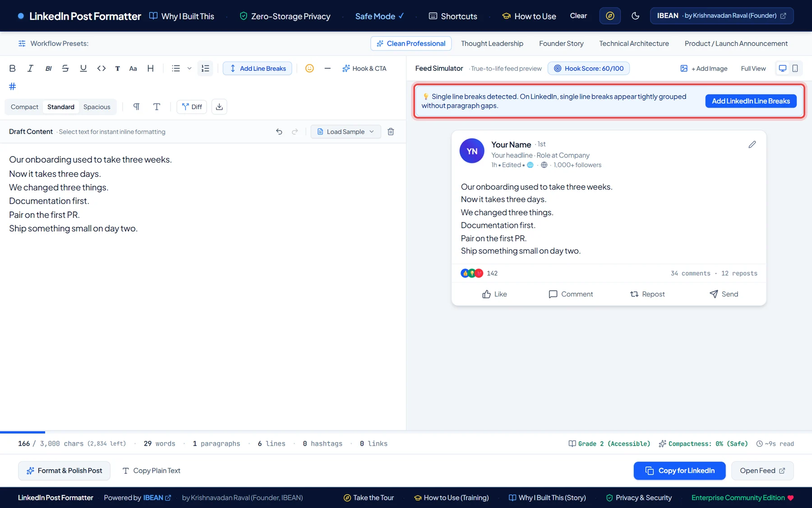Switch to dark mode with the moon icon

(636, 16)
